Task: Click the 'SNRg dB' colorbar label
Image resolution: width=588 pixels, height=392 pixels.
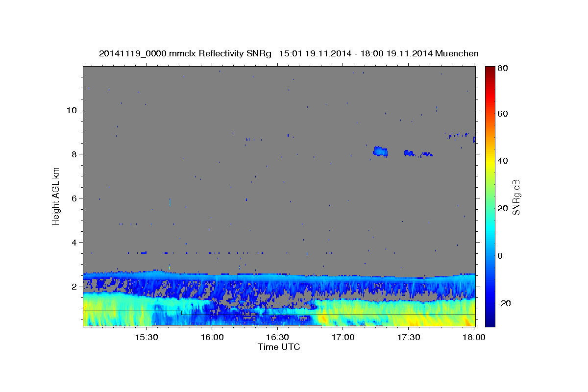Action: 516,197
